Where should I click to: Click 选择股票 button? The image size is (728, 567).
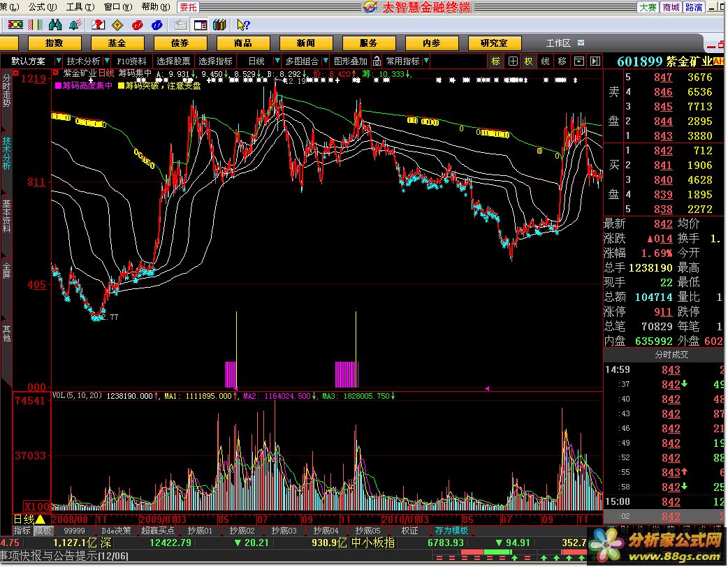173,61
